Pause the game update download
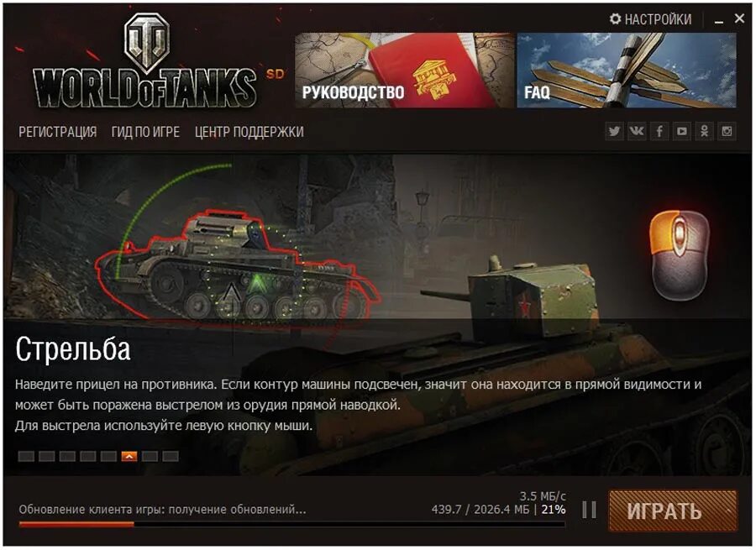Image resolution: width=756 pixels, height=550 pixels. (x=589, y=510)
